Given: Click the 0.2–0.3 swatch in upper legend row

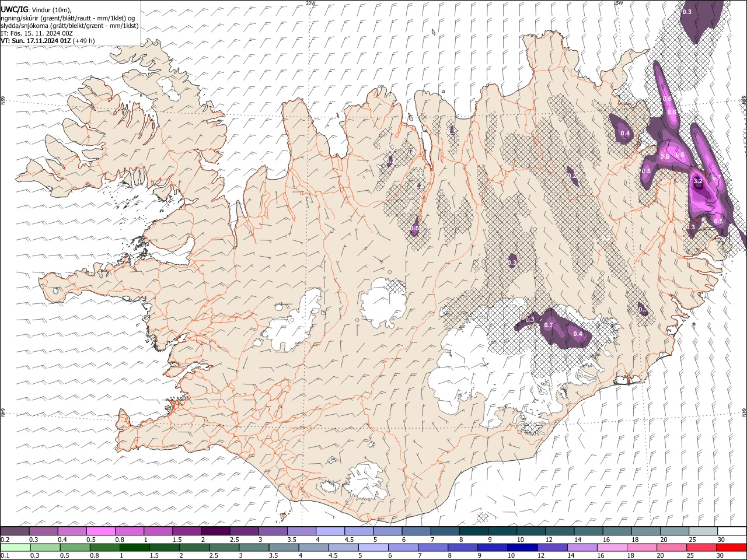Looking at the screenshot, I should [15, 531].
